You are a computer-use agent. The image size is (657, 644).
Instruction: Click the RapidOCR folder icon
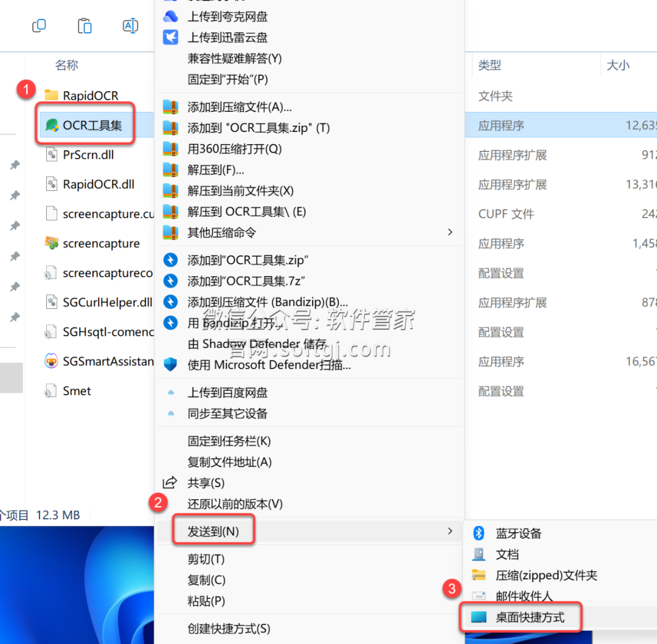(x=51, y=95)
